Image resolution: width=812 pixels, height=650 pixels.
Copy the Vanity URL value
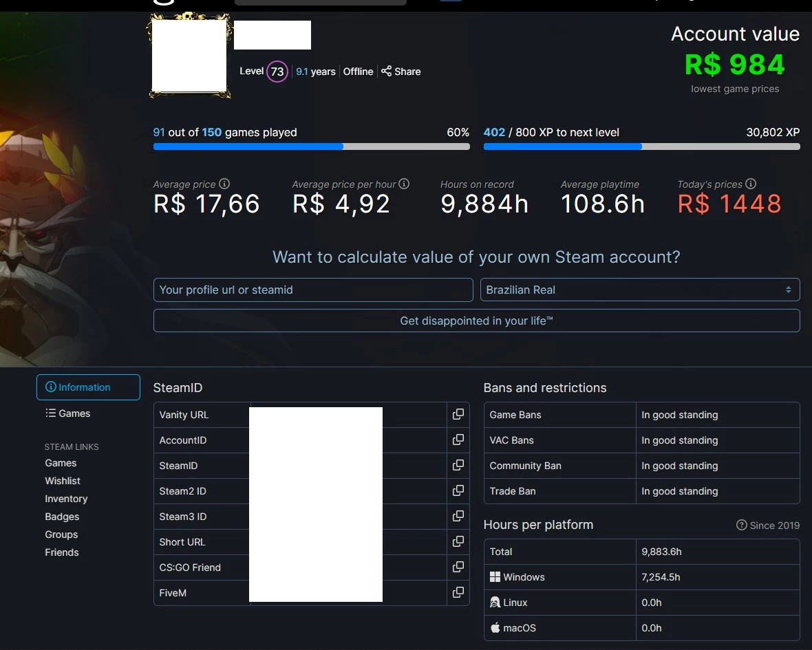click(458, 415)
